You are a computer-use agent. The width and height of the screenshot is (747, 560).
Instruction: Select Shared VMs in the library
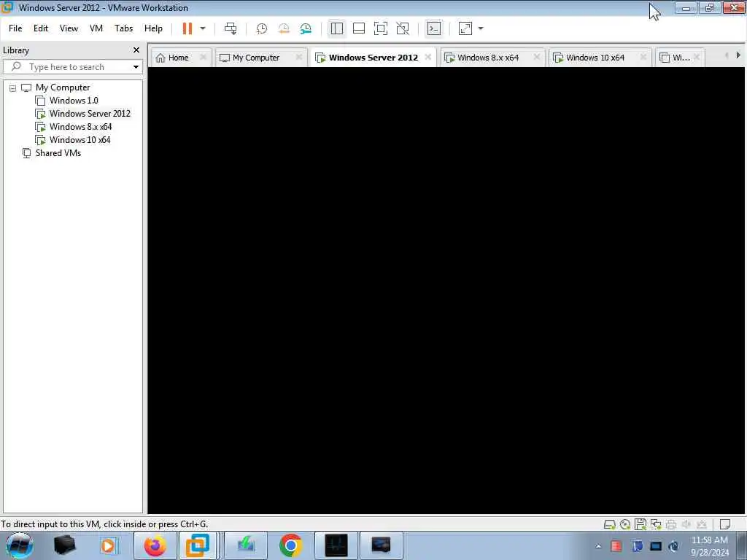pyautogui.click(x=58, y=153)
